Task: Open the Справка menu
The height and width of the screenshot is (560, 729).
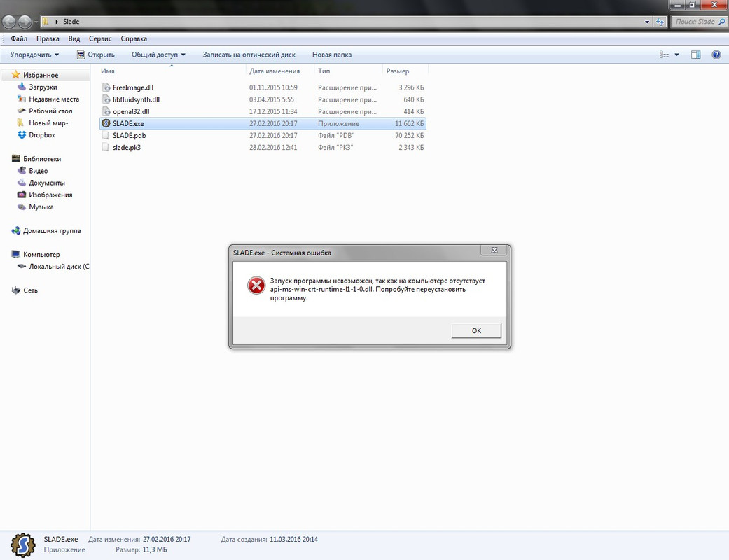Action: [134, 38]
